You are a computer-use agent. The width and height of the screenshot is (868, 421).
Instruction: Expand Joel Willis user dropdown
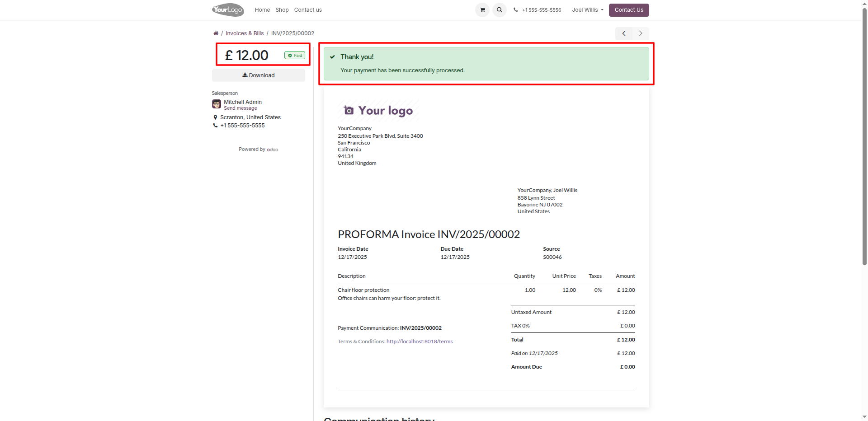(x=588, y=10)
